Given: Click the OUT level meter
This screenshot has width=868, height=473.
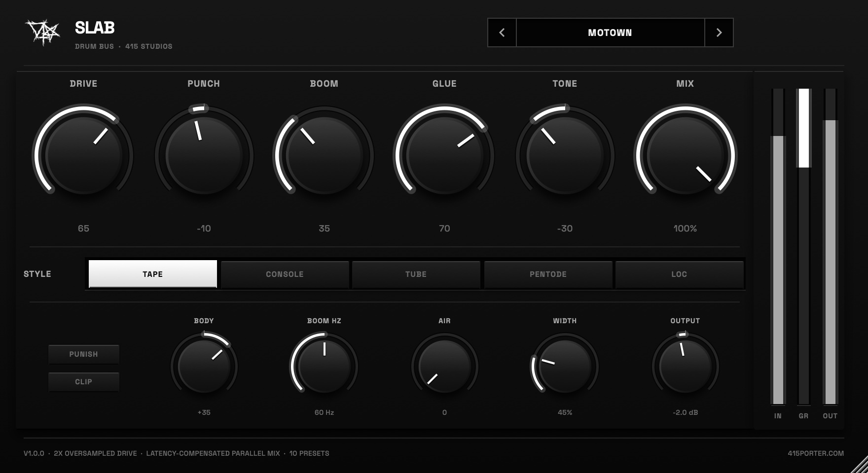Looking at the screenshot, I should pyautogui.click(x=831, y=247).
